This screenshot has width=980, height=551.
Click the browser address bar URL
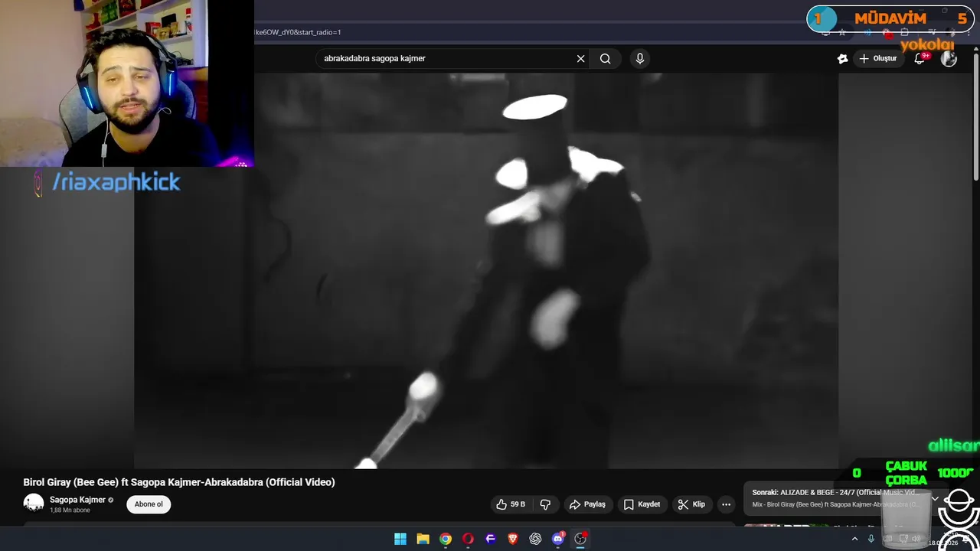point(298,32)
